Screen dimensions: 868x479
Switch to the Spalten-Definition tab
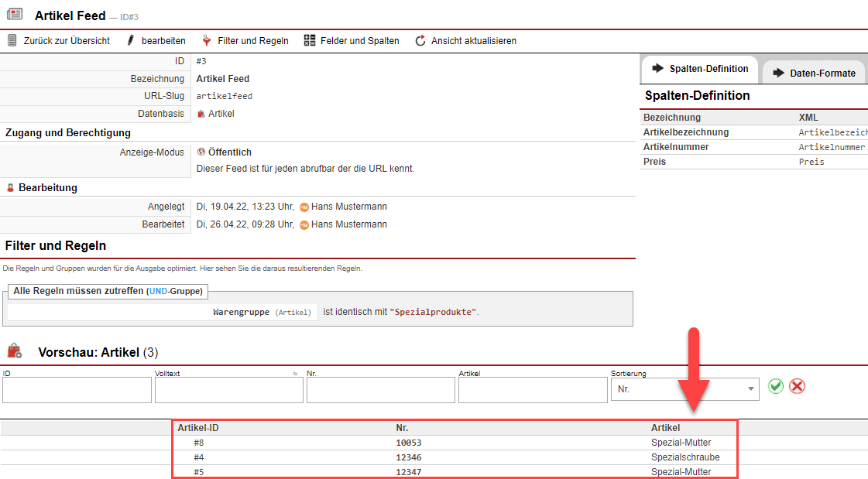[x=700, y=69]
